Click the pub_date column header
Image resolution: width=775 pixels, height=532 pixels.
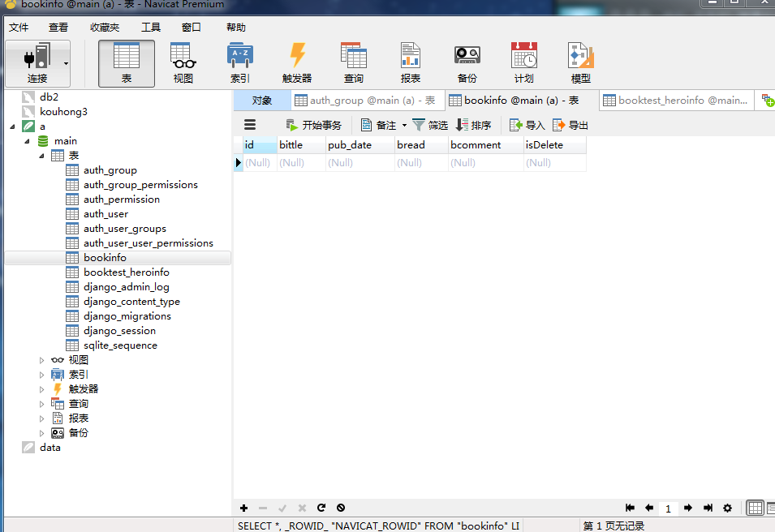pyautogui.click(x=360, y=145)
